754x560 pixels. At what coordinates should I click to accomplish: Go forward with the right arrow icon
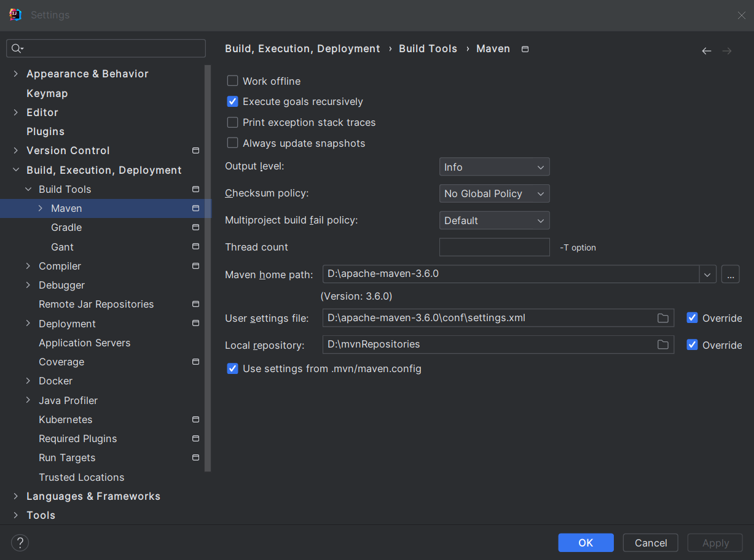[x=727, y=51]
